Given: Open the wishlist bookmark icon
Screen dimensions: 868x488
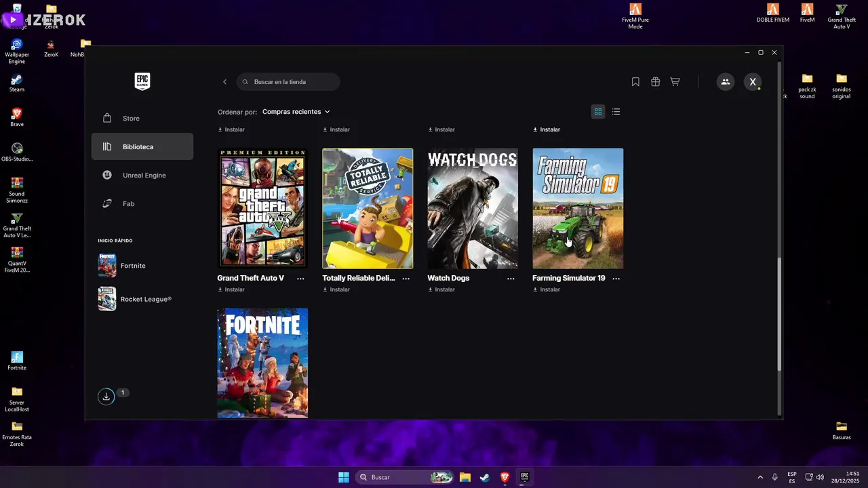Looking at the screenshot, I should (x=635, y=82).
